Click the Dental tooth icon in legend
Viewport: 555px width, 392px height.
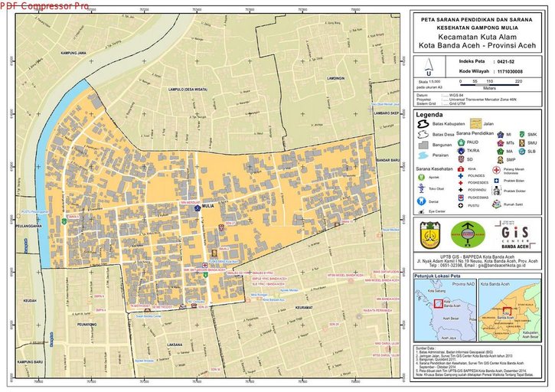click(422, 202)
